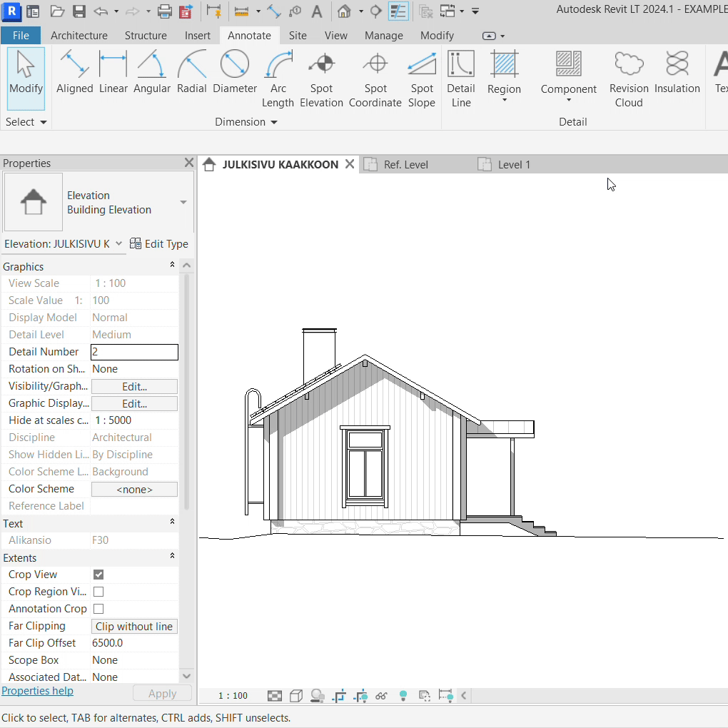This screenshot has width=728, height=728.
Task: Open the Properties help link
Action: [x=37, y=691]
